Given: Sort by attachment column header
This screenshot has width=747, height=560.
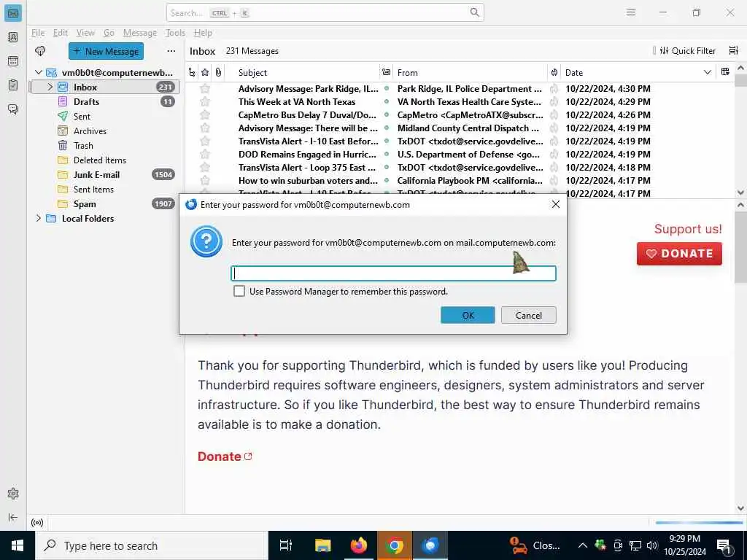Looking at the screenshot, I should pos(218,72).
